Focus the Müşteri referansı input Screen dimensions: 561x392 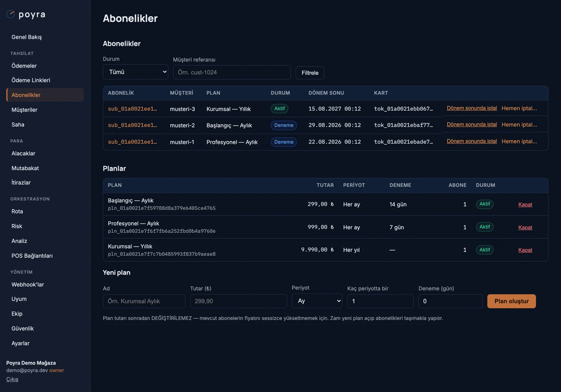click(x=232, y=72)
